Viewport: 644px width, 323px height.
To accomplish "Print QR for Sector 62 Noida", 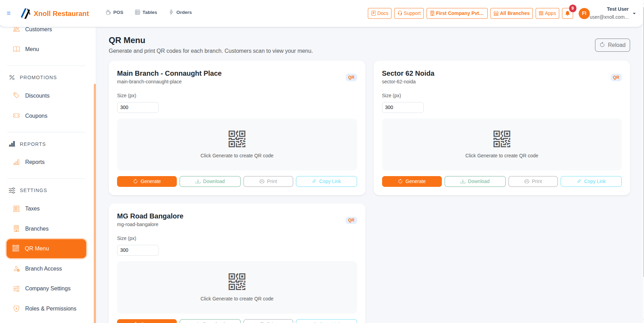I will pyautogui.click(x=533, y=181).
